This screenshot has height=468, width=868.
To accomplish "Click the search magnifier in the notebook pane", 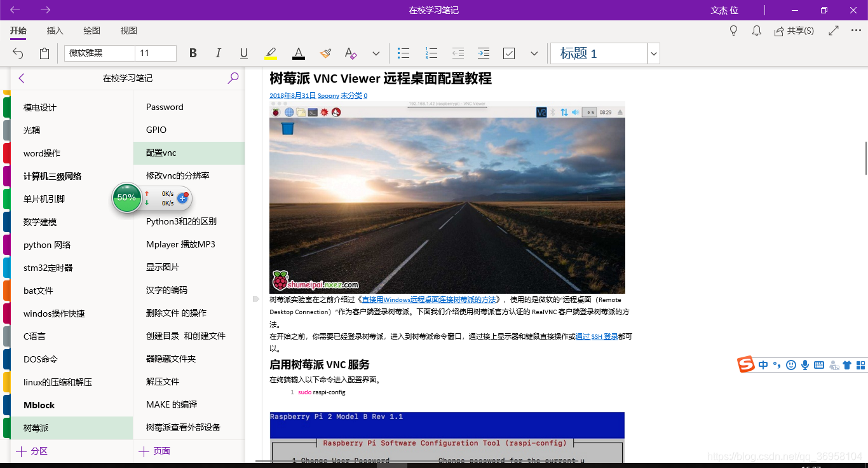I will (x=233, y=78).
